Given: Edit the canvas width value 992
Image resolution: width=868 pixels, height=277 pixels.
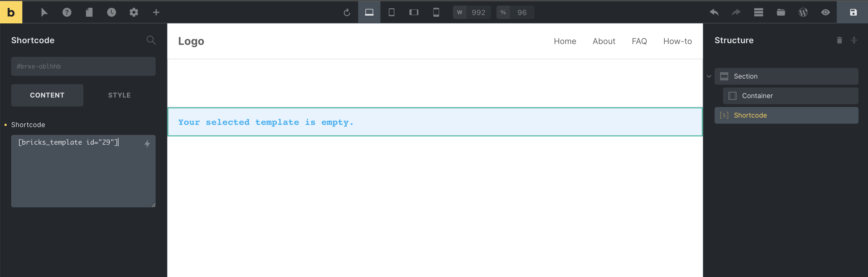Looking at the screenshot, I should click(478, 13).
